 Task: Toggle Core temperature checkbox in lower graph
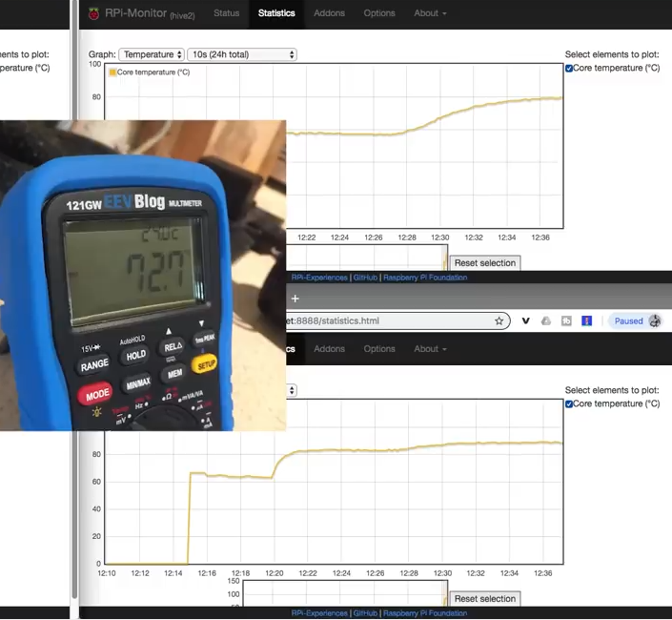coord(569,404)
